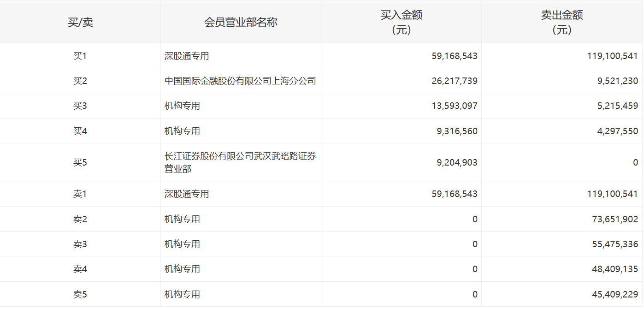The width and height of the screenshot is (644, 309).
Task: Select the 卖出金额(元) column header
Action: click(561, 22)
